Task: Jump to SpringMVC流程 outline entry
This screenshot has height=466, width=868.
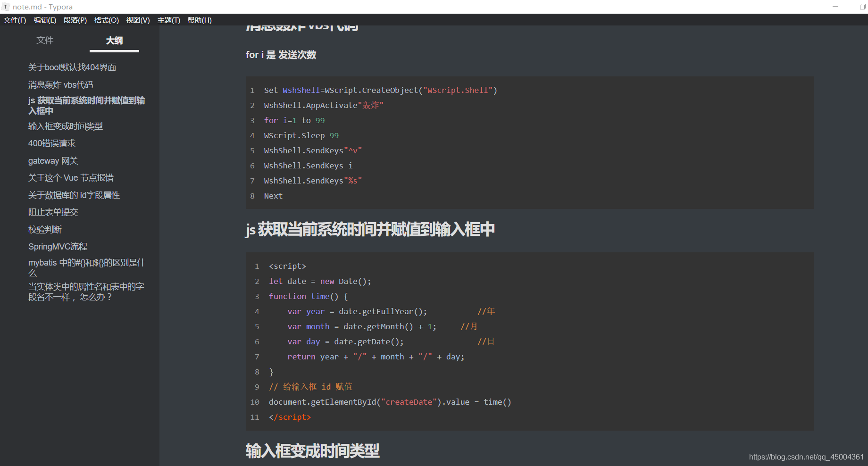Action: (58, 247)
